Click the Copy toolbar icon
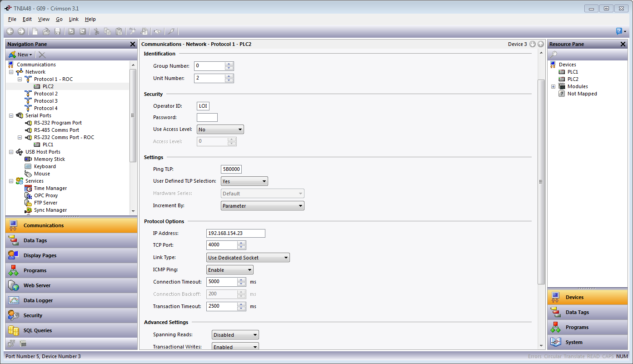This screenshot has height=364, width=633. [x=108, y=31]
